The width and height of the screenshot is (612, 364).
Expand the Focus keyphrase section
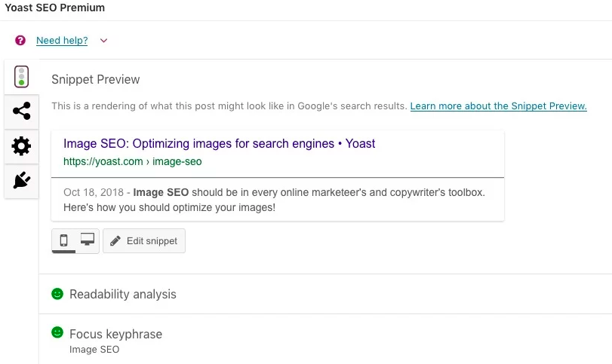pyautogui.click(x=325, y=339)
